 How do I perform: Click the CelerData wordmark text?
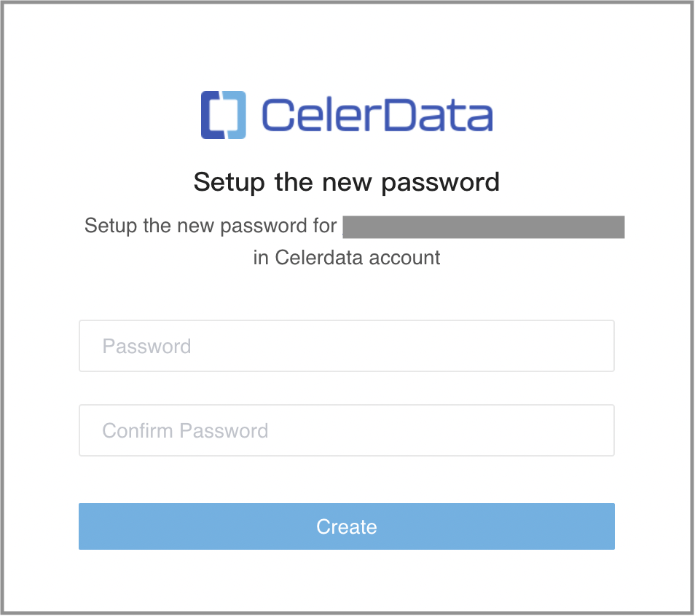coord(376,116)
